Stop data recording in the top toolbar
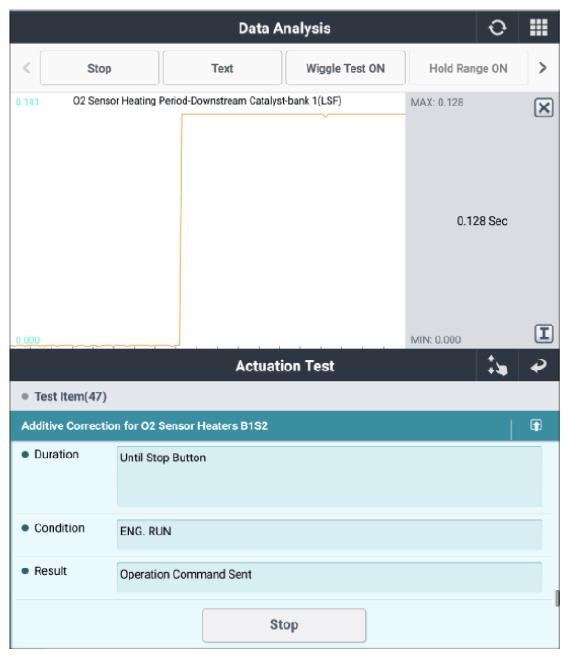This screenshot has height=658, width=569. (x=99, y=68)
